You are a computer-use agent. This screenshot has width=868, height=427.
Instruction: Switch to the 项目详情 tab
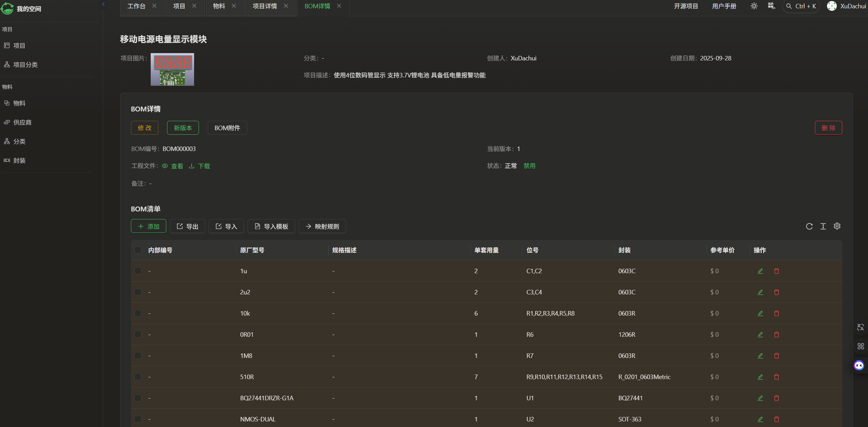(x=265, y=6)
